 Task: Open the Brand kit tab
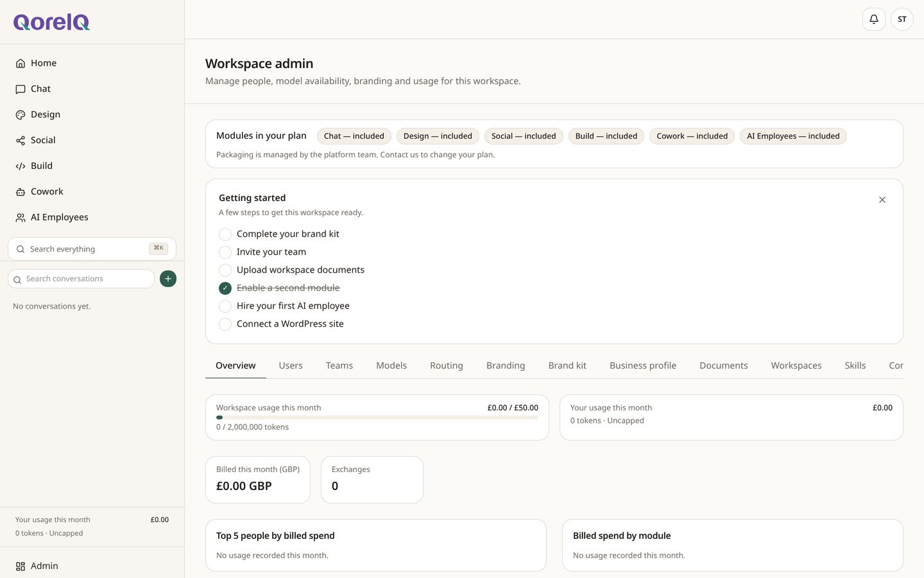567,365
